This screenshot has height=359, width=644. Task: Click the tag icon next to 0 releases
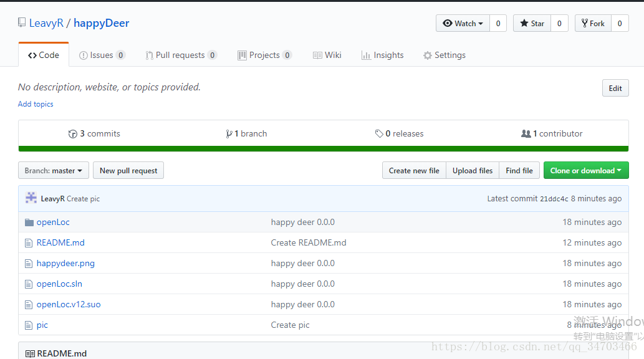point(378,133)
